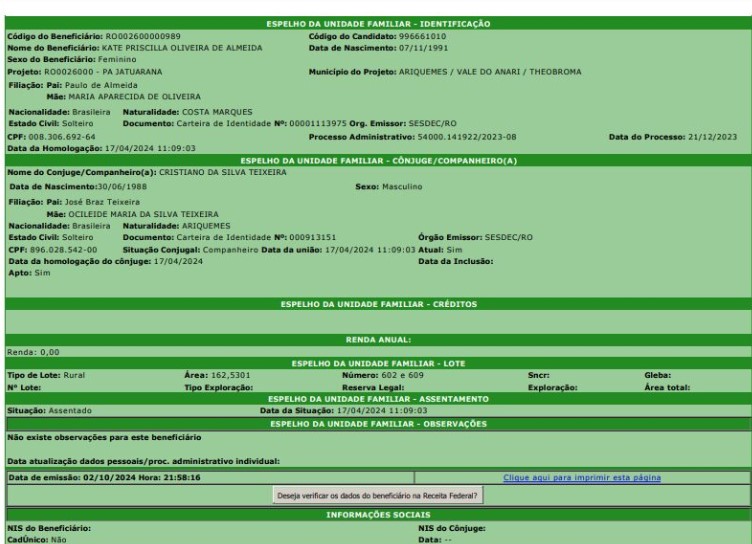Click the Identificação section header

[x=377, y=22]
